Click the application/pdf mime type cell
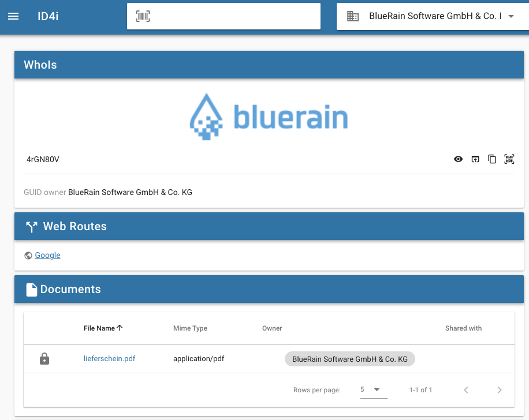Screen dimensions: 529x420 (x=199, y=359)
